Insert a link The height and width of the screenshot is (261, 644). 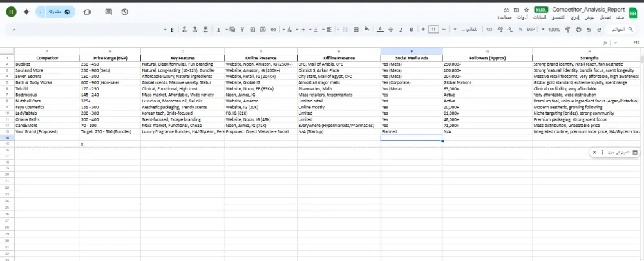click(x=273, y=30)
